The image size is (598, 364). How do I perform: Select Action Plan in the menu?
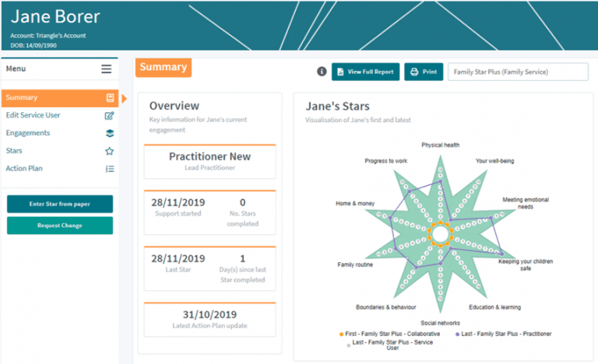click(x=24, y=169)
